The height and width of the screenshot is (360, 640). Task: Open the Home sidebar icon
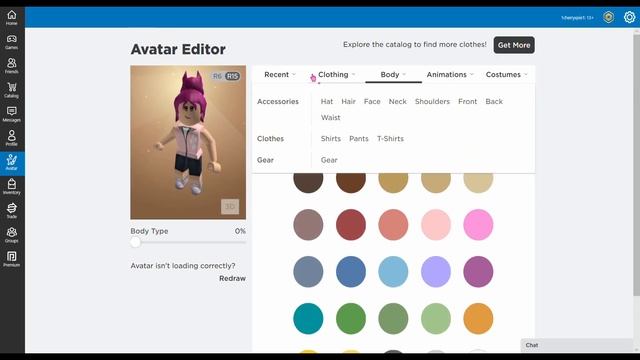pyautogui.click(x=12, y=18)
